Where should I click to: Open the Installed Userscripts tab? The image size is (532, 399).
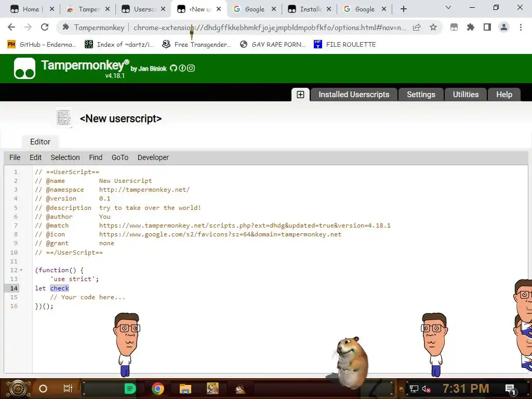coord(353,95)
